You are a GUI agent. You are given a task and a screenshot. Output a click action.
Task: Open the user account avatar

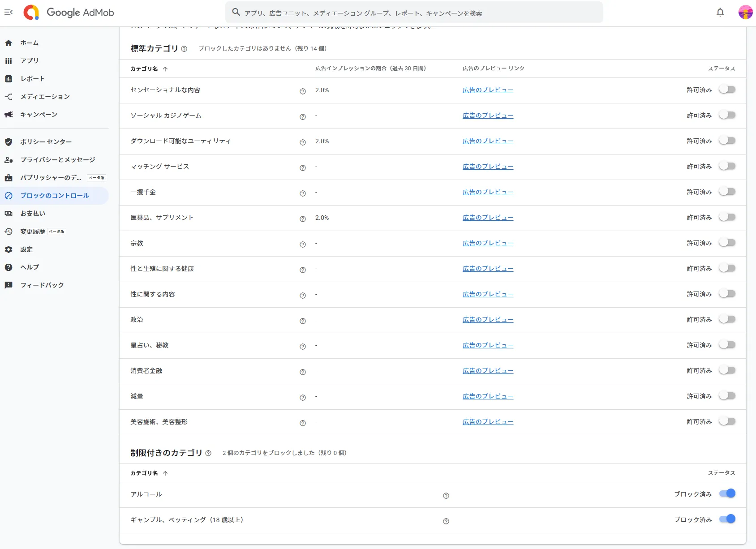(745, 13)
